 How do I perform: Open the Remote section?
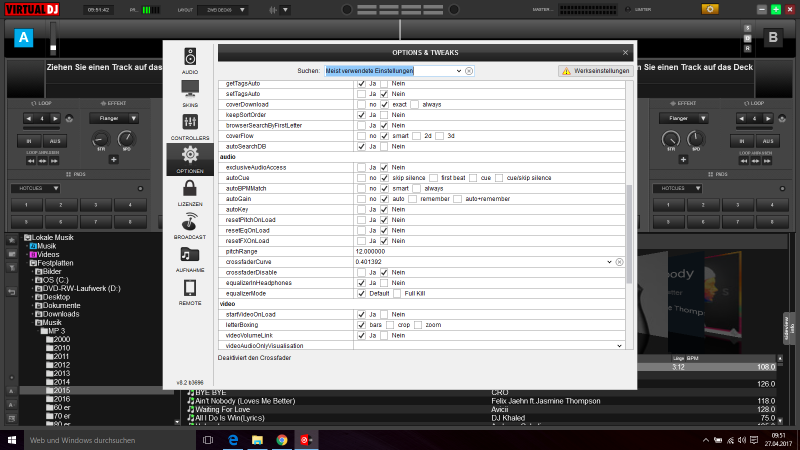point(190,292)
